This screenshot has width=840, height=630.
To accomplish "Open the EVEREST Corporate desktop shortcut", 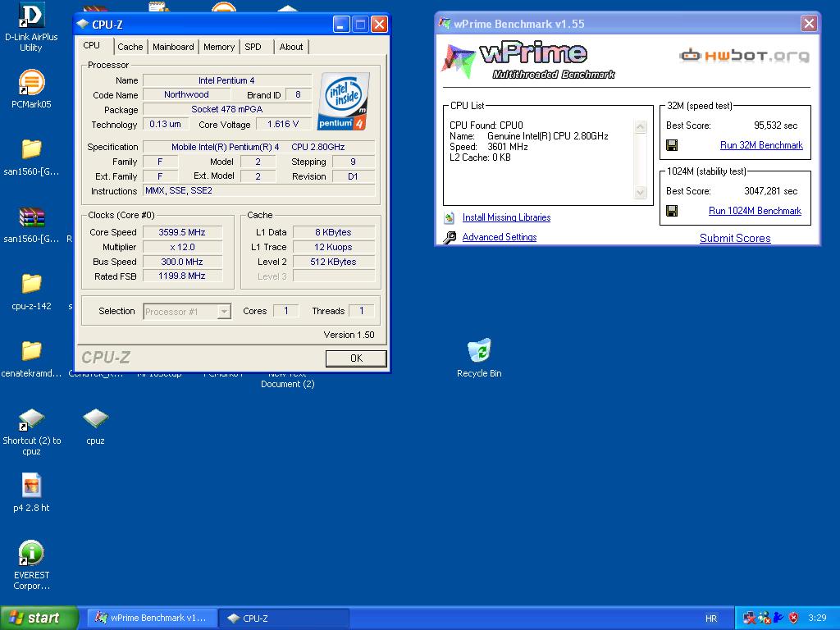I will click(x=31, y=553).
